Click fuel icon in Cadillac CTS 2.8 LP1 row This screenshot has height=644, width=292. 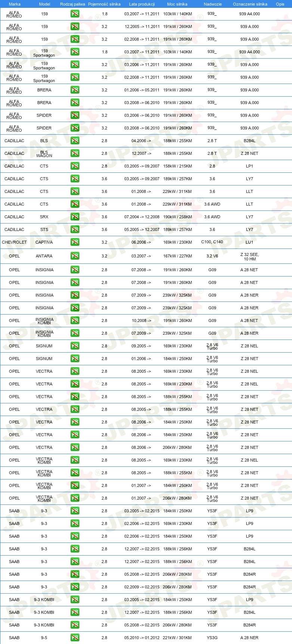[x=75, y=166]
